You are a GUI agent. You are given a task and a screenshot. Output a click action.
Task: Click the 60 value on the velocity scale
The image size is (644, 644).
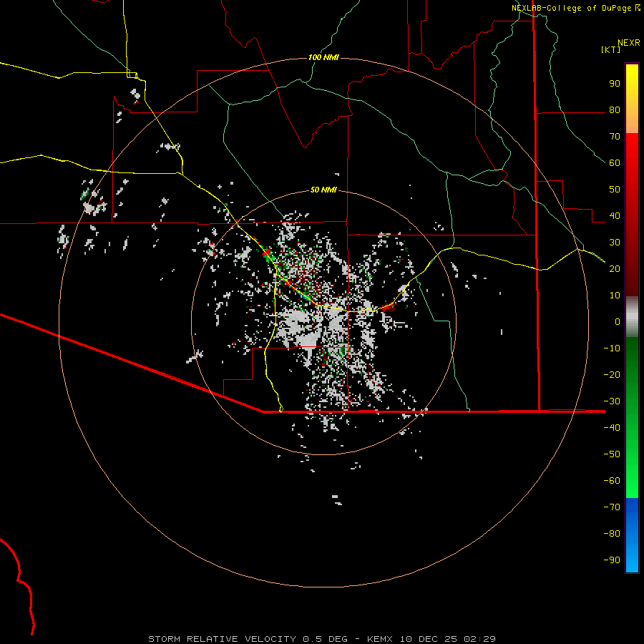615,163
